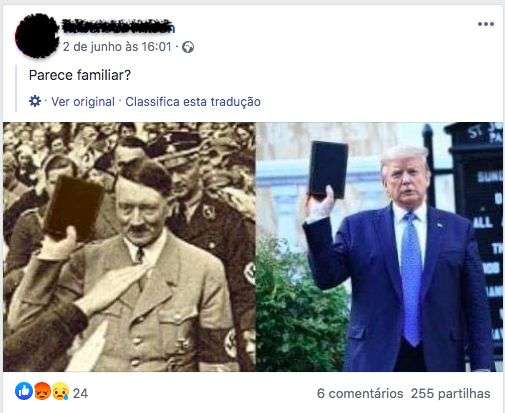View the list of 24 reactions
Image resolution: width=505 pixels, height=413 pixels.
(x=80, y=393)
